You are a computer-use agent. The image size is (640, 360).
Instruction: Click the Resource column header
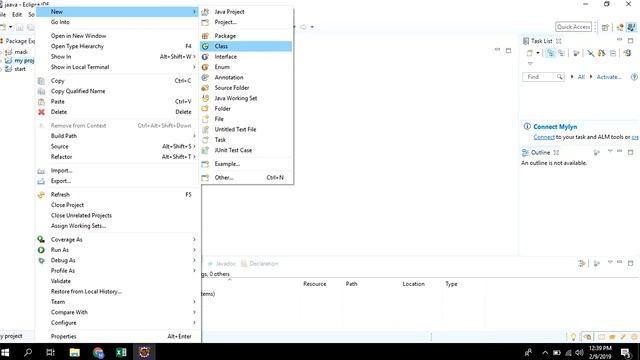coord(314,284)
